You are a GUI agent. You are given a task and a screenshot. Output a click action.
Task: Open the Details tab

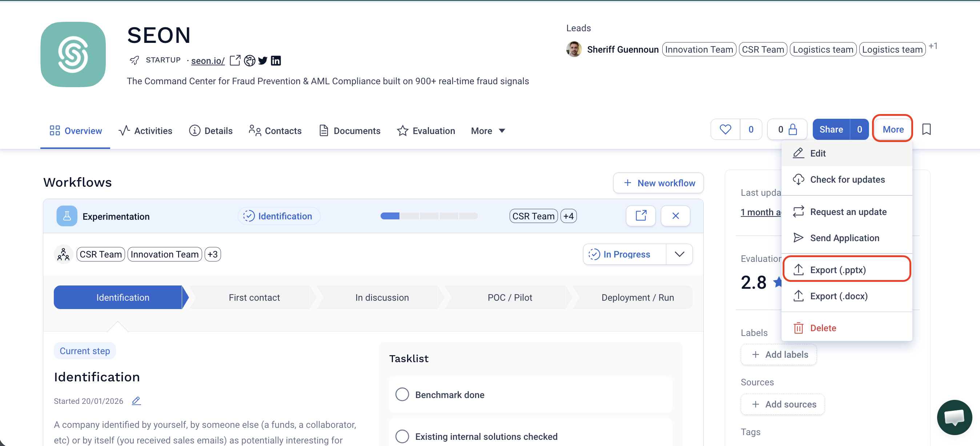pos(211,131)
